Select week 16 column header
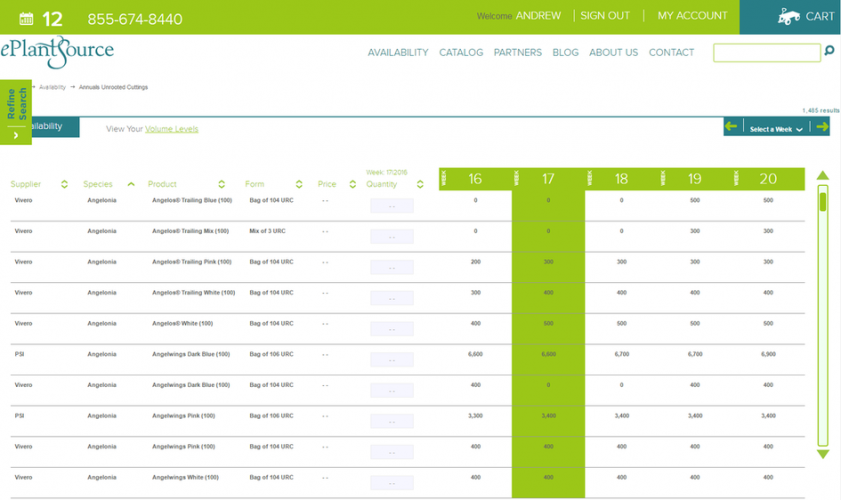The height and width of the screenshot is (500, 841). [475, 179]
